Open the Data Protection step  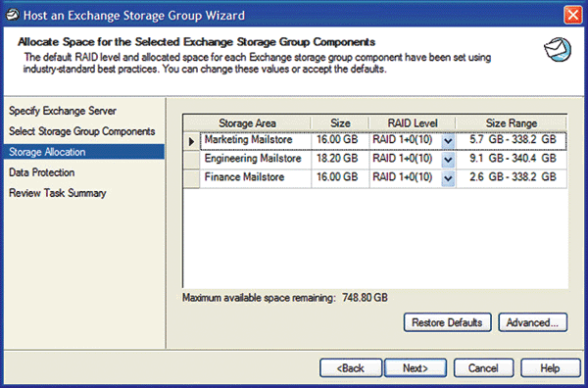pos(41,172)
